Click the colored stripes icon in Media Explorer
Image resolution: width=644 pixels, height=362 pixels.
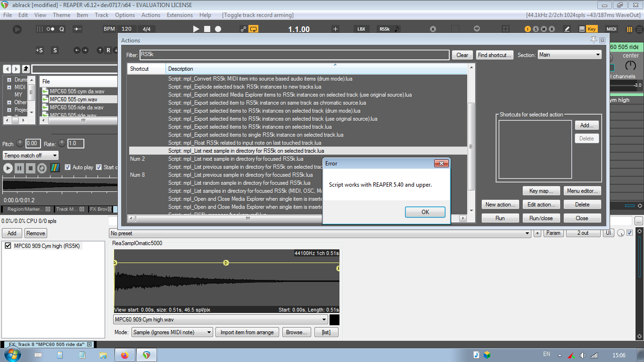[55, 168]
